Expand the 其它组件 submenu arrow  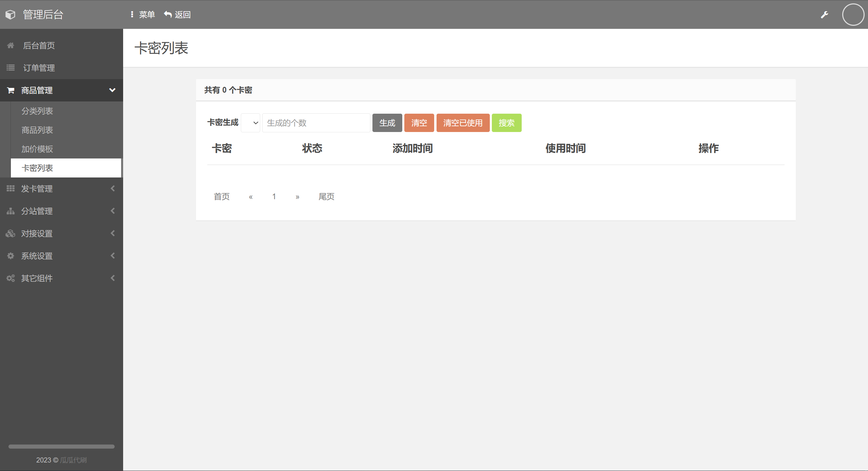click(x=113, y=278)
